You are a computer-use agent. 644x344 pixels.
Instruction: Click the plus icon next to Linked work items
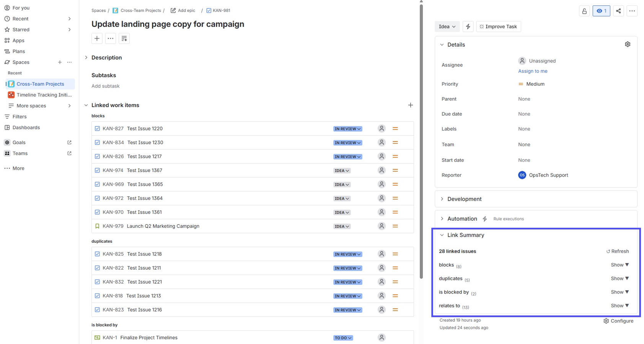pyautogui.click(x=410, y=105)
